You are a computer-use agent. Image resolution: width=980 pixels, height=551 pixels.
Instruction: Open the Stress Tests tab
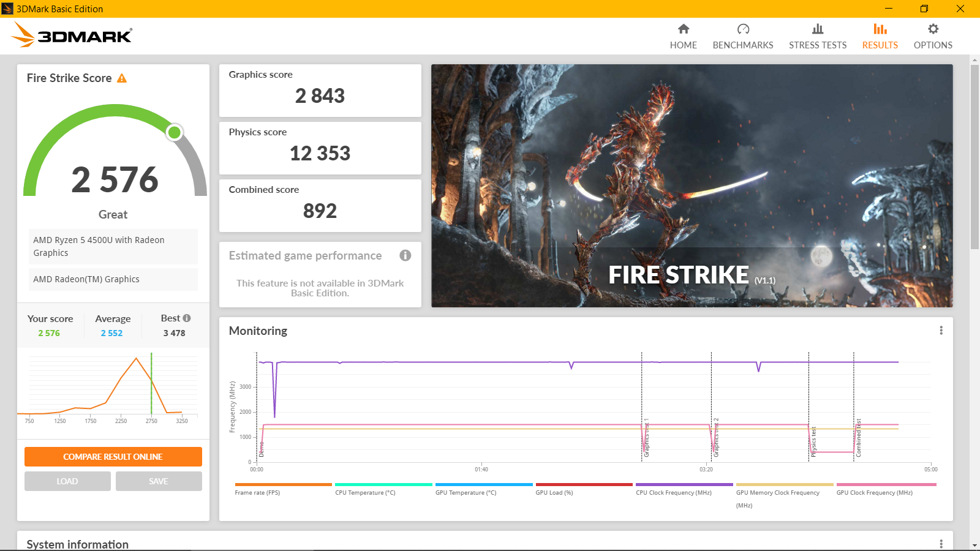point(818,37)
